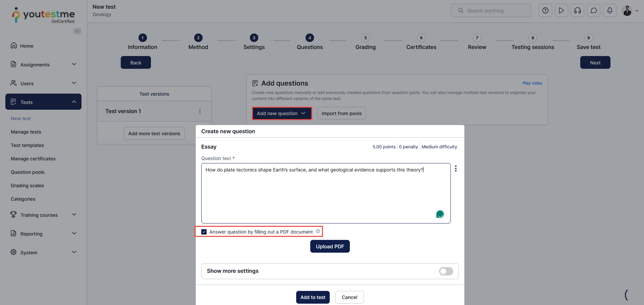Screen dimensions: 644x305
Task: Open the notifications bell
Action: [609, 10]
